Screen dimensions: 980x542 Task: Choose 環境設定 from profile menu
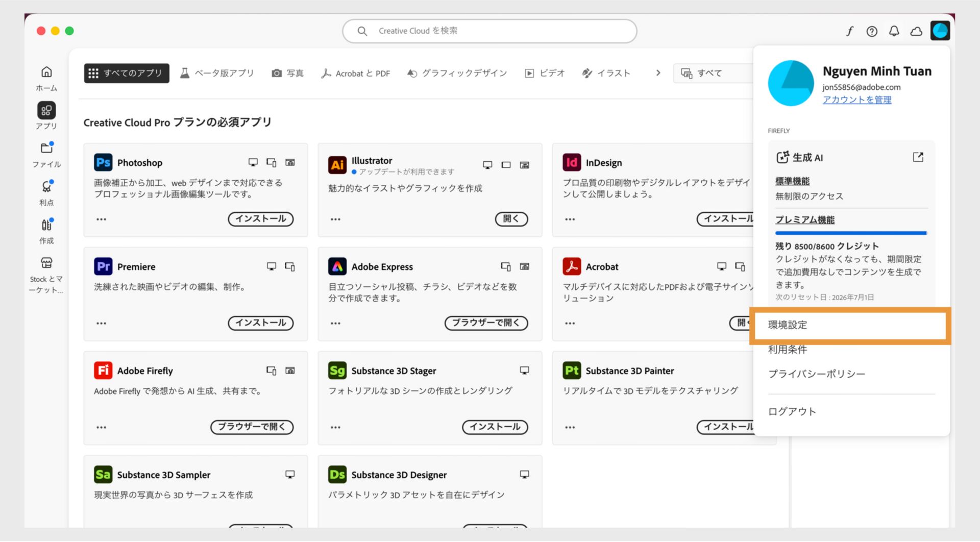click(850, 325)
